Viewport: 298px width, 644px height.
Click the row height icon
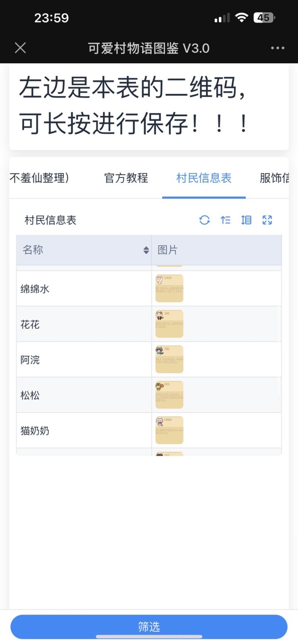coord(246,220)
